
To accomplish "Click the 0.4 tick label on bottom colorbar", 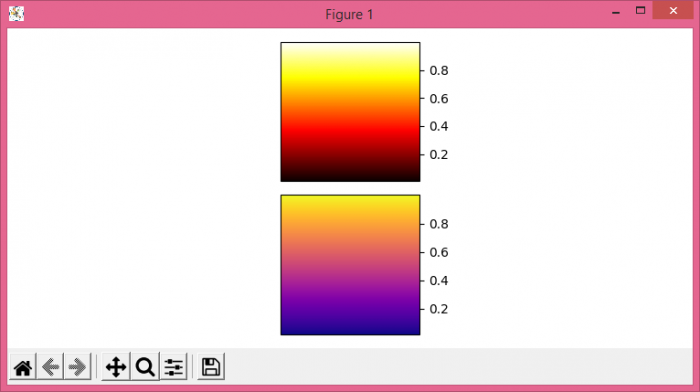I will (439, 280).
